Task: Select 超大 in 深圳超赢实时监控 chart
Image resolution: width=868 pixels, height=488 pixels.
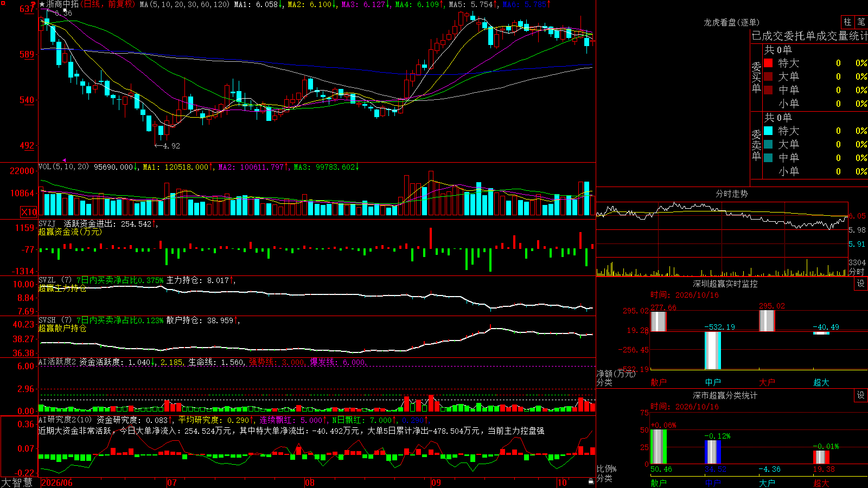Action: pos(821,382)
